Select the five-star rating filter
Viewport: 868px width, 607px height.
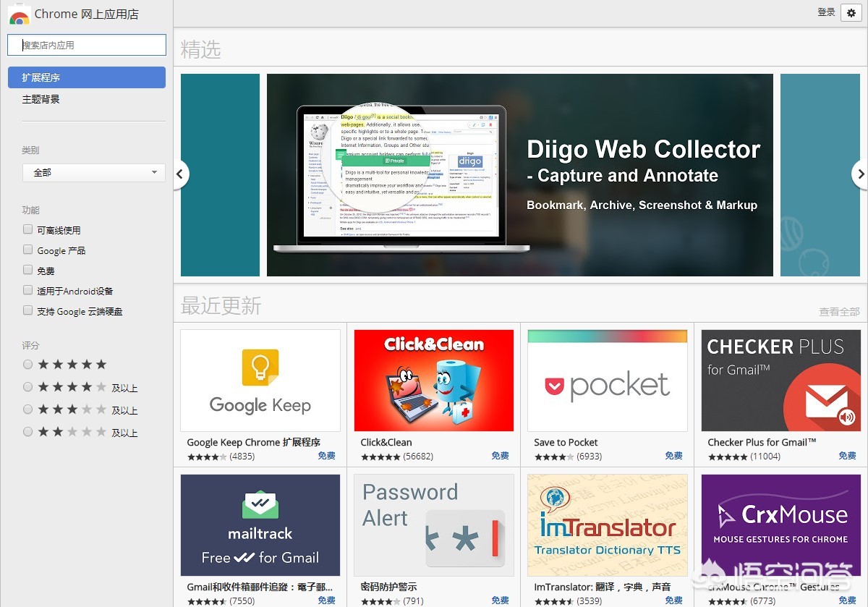(x=28, y=365)
